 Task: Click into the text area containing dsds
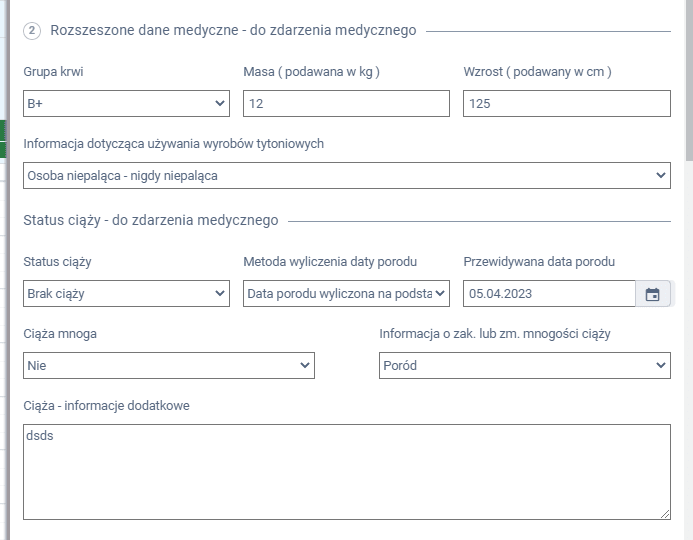pyautogui.click(x=346, y=472)
